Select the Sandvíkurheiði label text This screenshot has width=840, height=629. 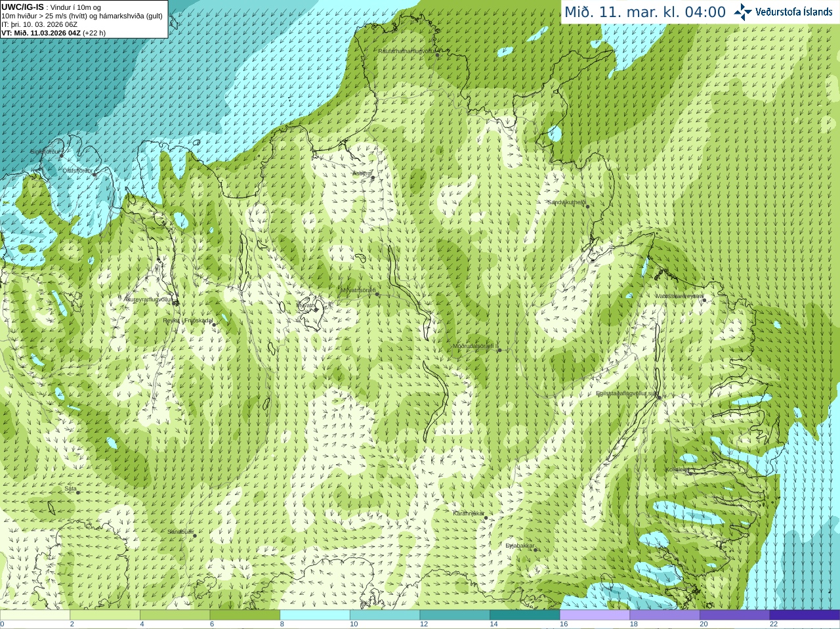pyautogui.click(x=567, y=202)
